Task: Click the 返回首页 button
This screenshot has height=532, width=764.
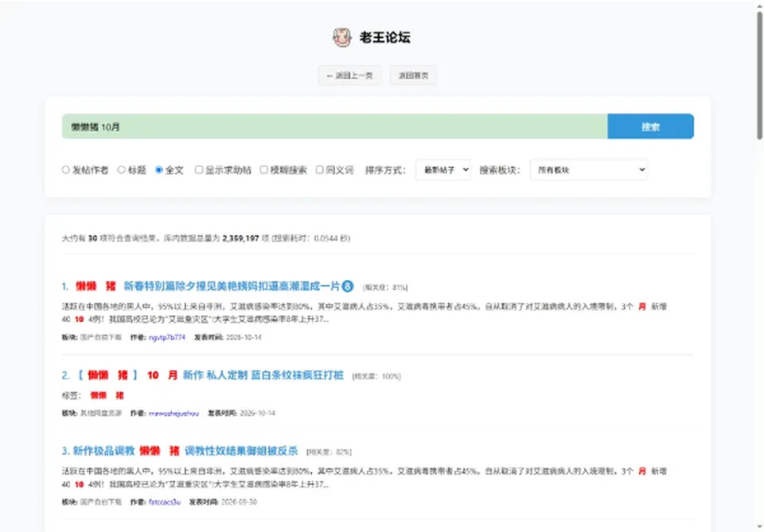Action: click(413, 76)
